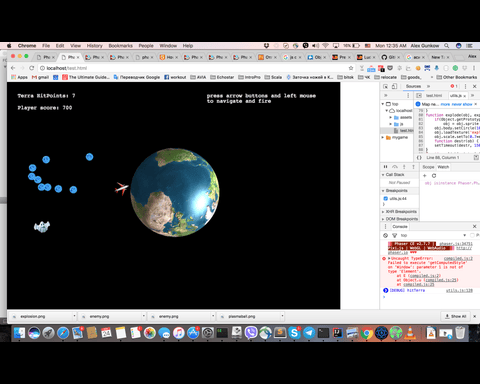Screen dimensions: 480x384
Task: Expand the mygame folder
Action: point(383,137)
